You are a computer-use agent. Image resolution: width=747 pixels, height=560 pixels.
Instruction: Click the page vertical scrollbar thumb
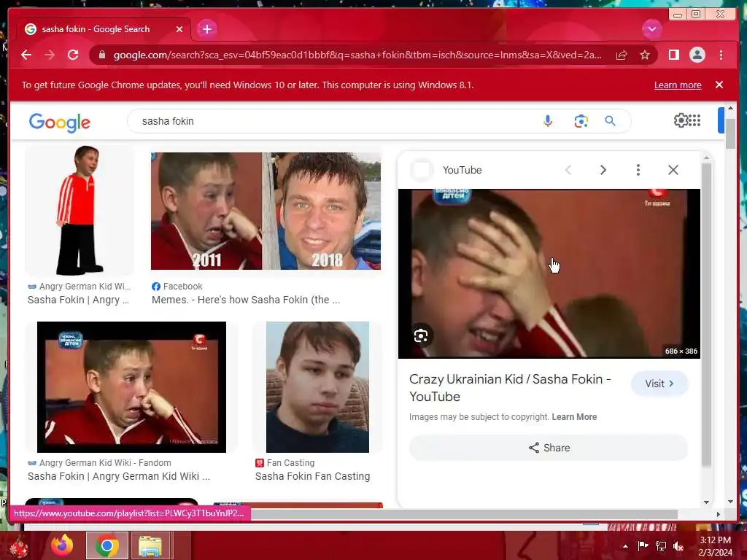click(730, 133)
